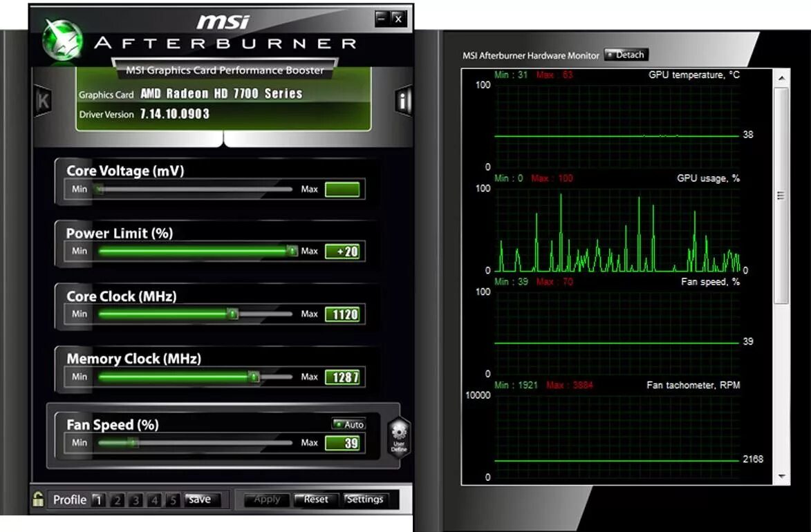Close the Afterburner window
Screen dimensions: 811x532
pyautogui.click(x=398, y=19)
